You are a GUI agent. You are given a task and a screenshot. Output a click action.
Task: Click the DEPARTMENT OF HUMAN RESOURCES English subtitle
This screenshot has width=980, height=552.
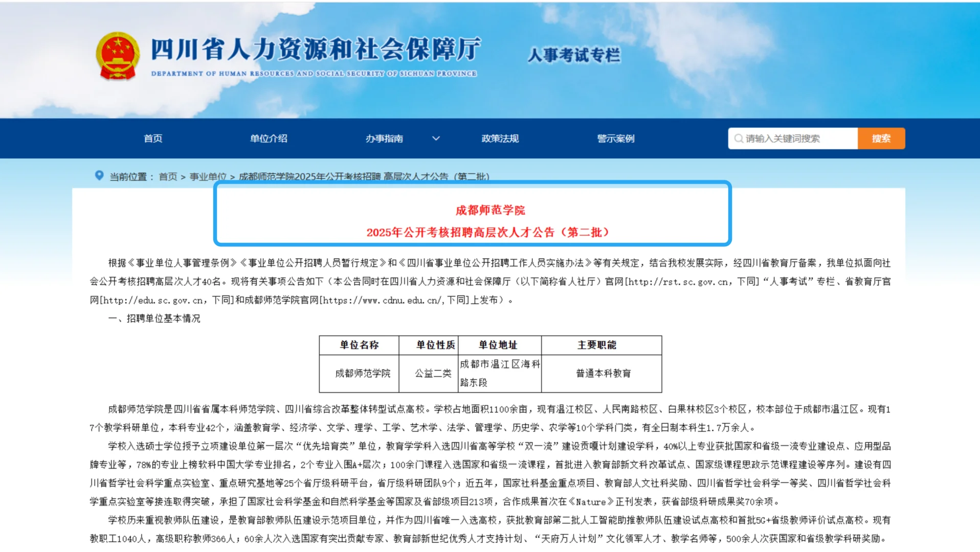click(314, 74)
